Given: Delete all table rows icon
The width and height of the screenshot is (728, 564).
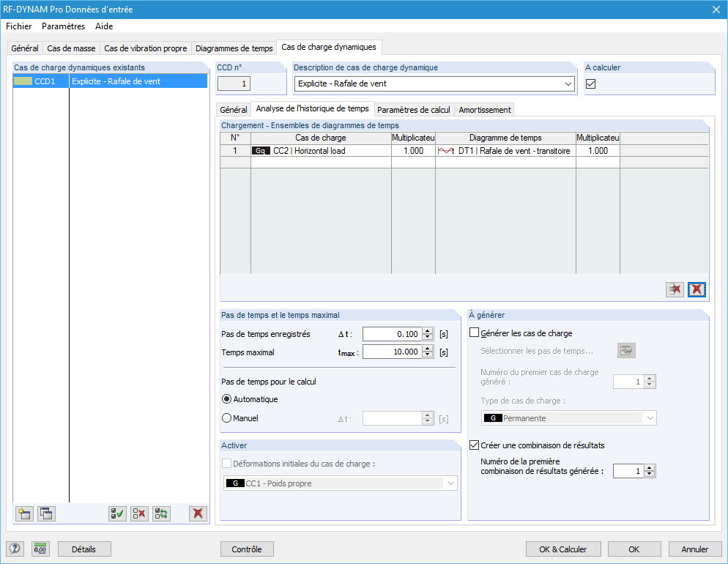Looking at the screenshot, I should (697, 289).
